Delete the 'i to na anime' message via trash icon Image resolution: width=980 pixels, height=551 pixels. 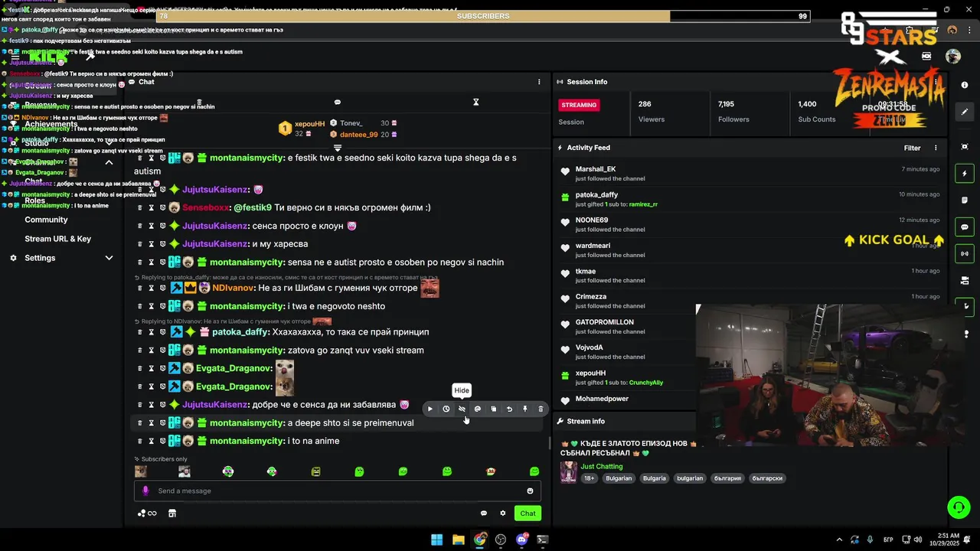pyautogui.click(x=139, y=442)
